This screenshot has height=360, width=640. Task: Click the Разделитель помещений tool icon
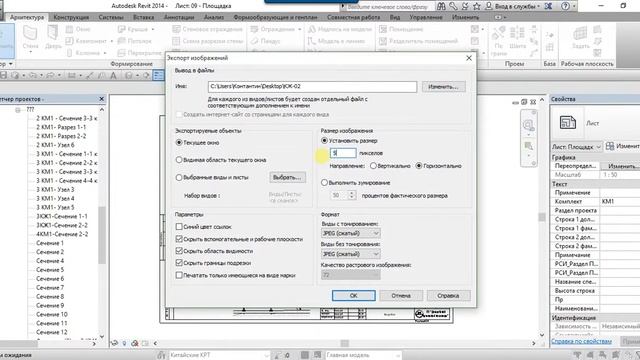coord(383,41)
